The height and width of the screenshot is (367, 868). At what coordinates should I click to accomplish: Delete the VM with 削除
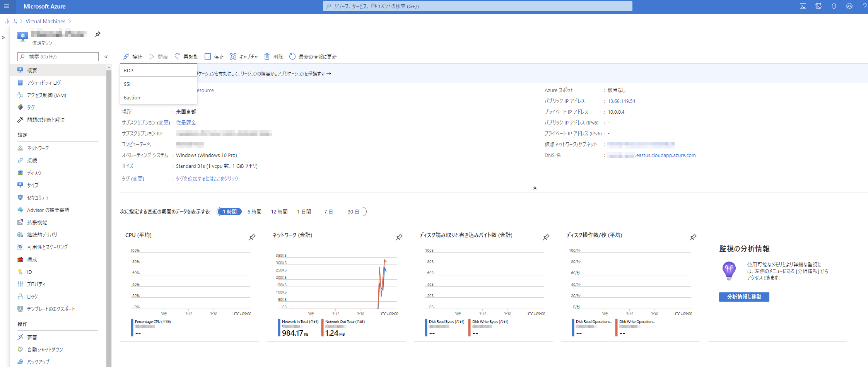point(273,57)
